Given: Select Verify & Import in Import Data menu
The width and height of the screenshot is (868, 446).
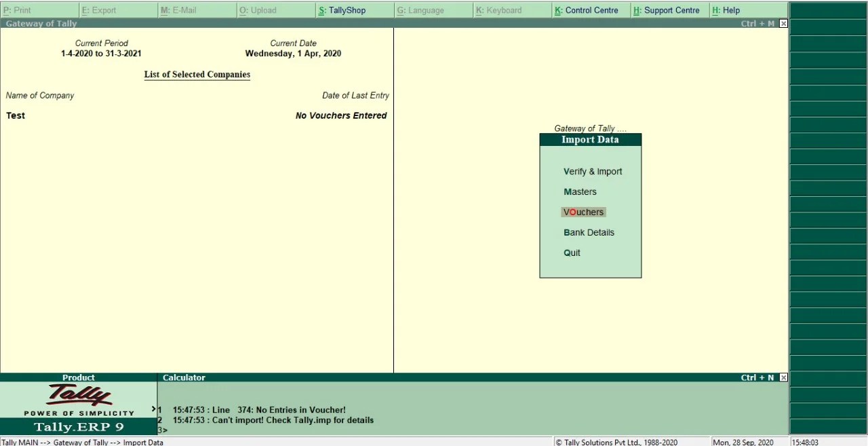Looking at the screenshot, I should pyautogui.click(x=593, y=172).
